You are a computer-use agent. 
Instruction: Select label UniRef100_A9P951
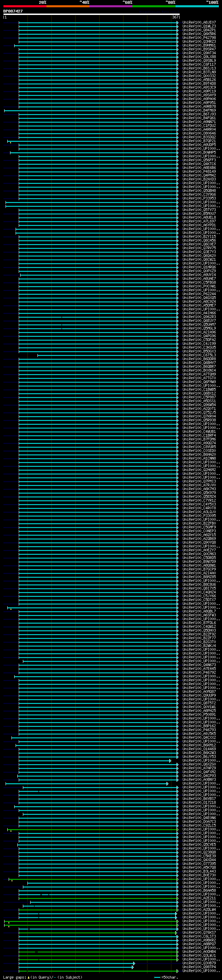pyautogui.click(x=199, y=103)
